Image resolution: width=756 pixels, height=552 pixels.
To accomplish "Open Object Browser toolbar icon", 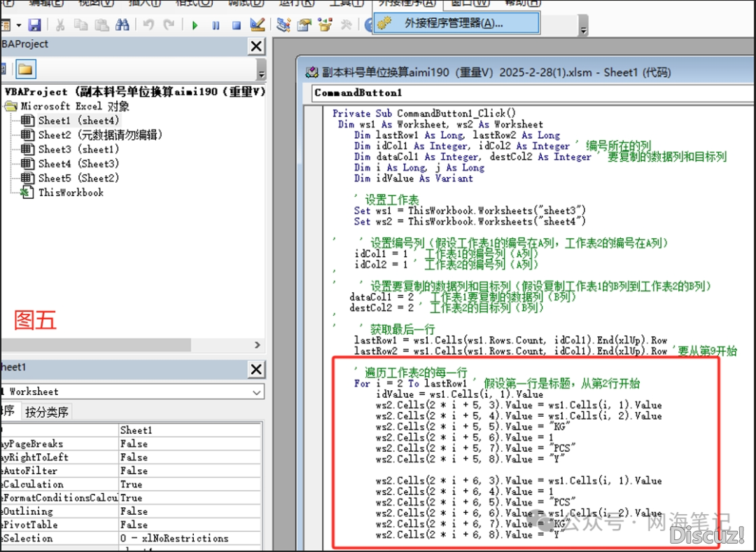I will coord(325,25).
